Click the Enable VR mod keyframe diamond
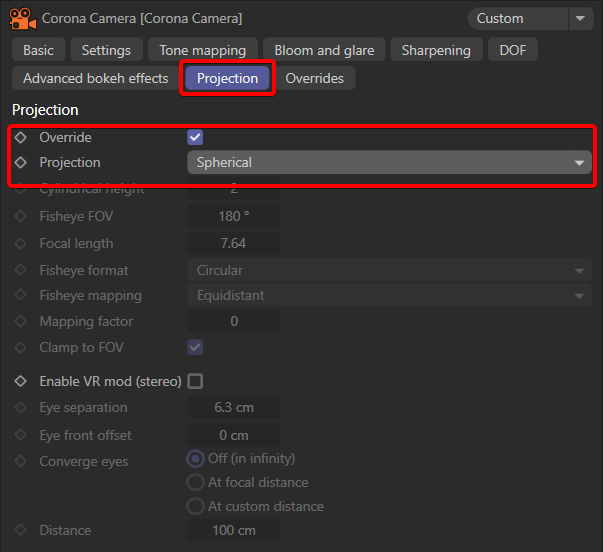Viewport: 603px width, 552px height. click(20, 381)
